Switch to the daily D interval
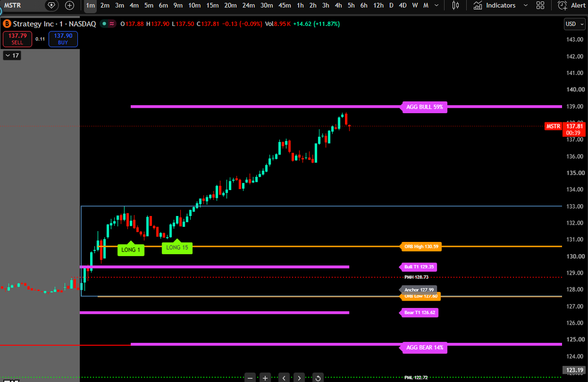 [391, 5]
